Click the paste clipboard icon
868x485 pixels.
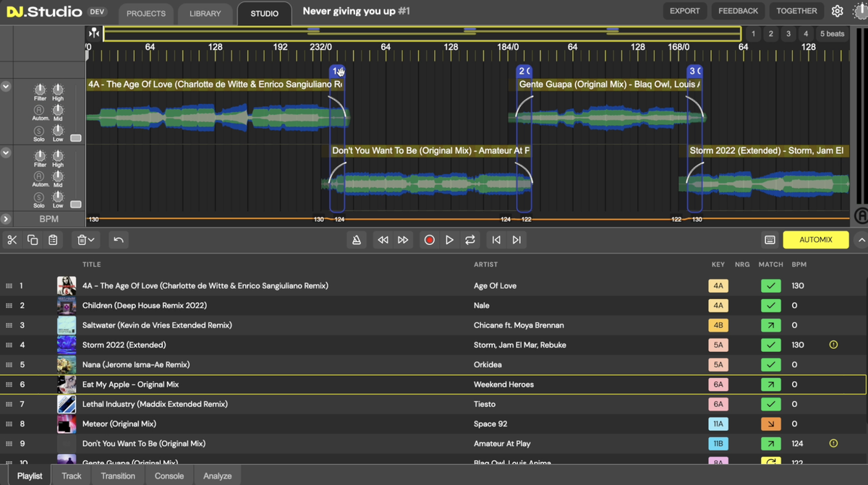click(53, 240)
